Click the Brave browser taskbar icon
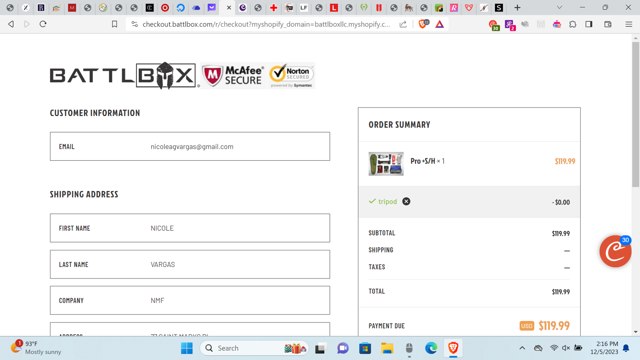640x360 pixels. (x=453, y=348)
